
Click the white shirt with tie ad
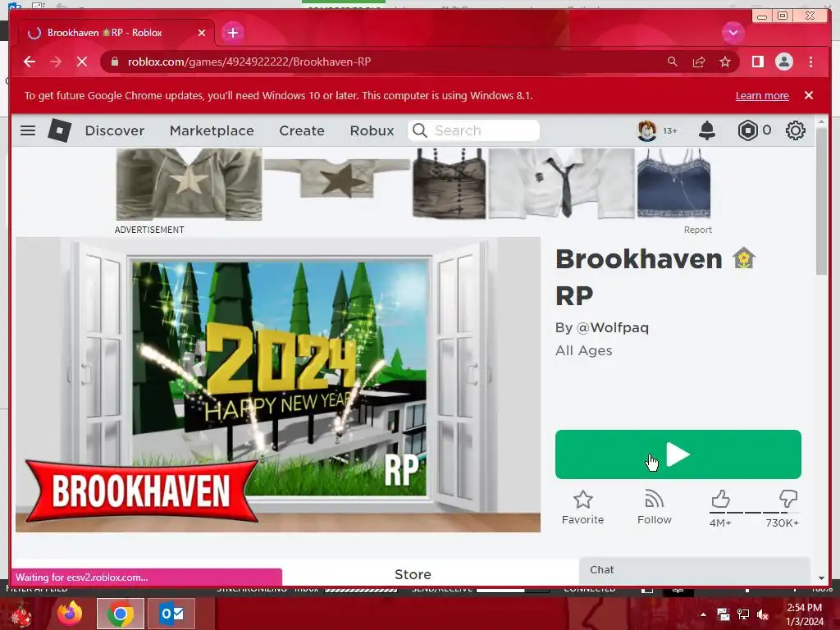tap(561, 184)
